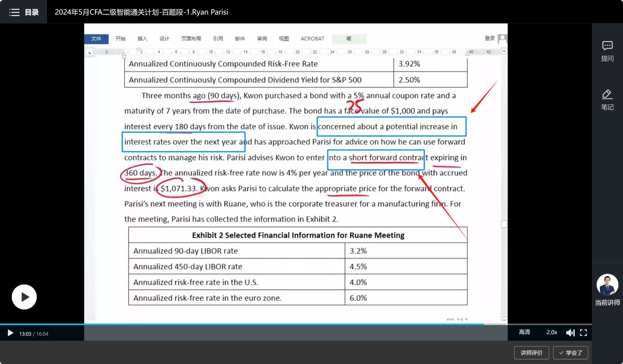Screen dimensions: 623x364
Task: Click the 讲师评价 button
Action: pos(531,352)
